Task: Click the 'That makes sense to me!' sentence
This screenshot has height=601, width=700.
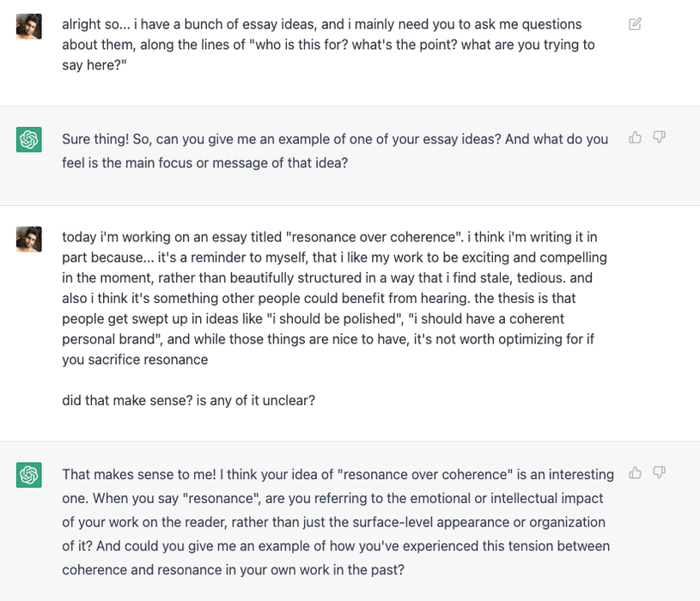Action: click(139, 474)
